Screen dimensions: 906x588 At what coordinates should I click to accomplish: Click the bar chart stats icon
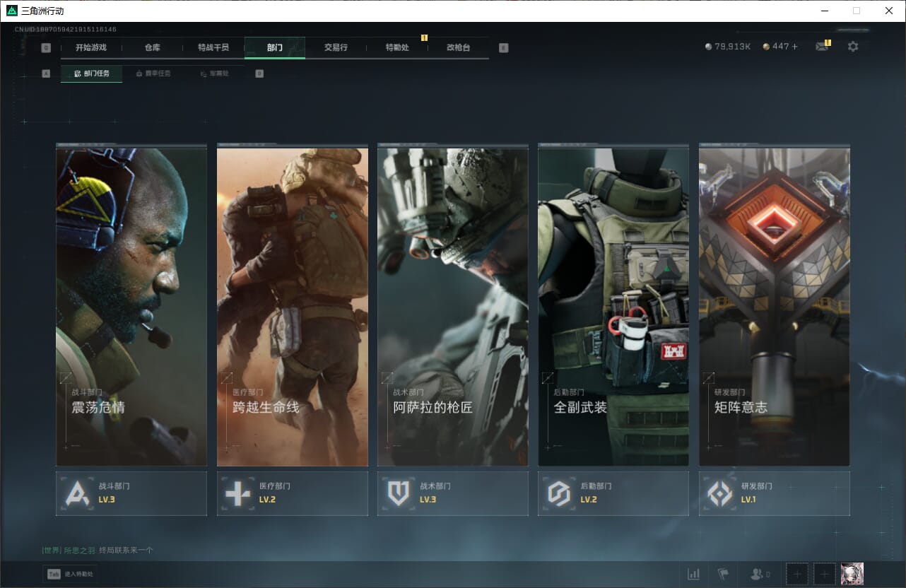[694, 574]
